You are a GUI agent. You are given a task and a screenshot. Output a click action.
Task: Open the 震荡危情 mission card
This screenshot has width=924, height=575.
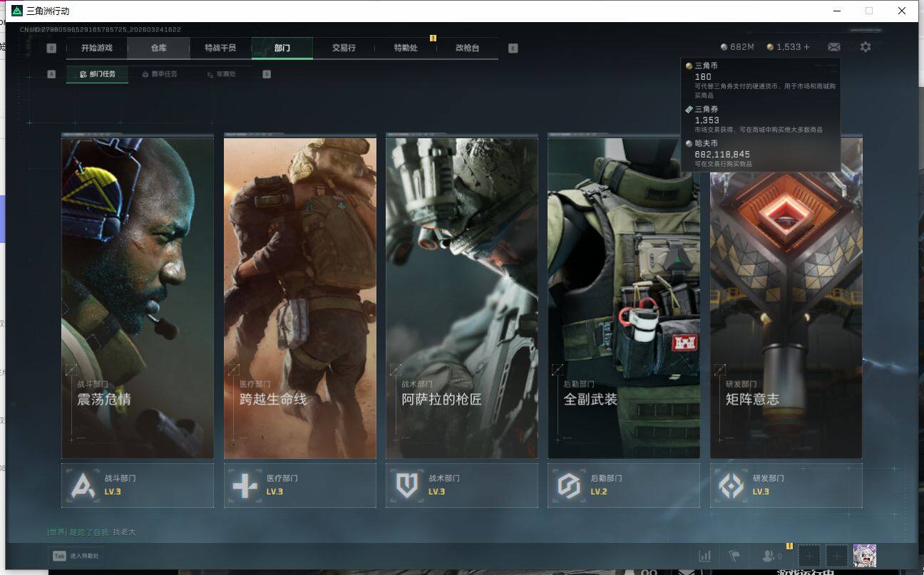click(x=138, y=298)
